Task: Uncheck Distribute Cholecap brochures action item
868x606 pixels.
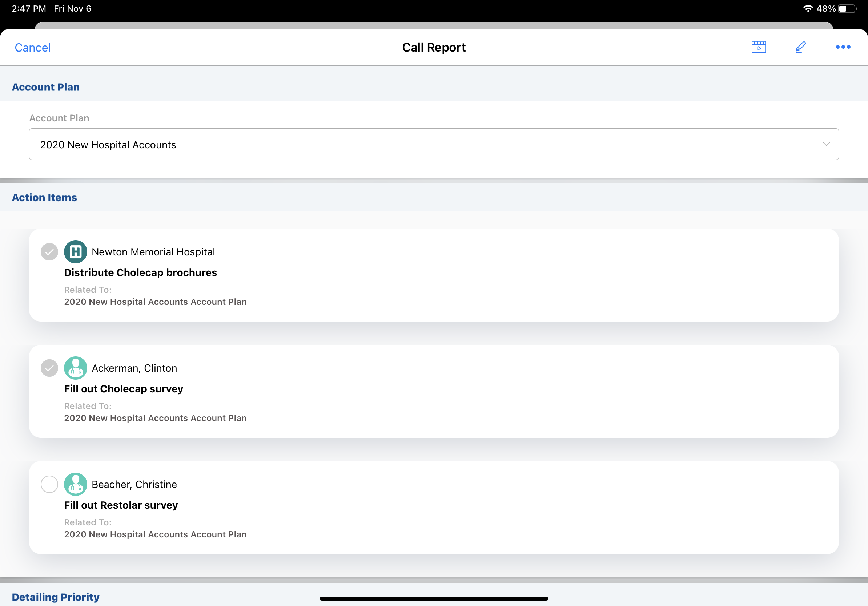Action: click(x=49, y=252)
